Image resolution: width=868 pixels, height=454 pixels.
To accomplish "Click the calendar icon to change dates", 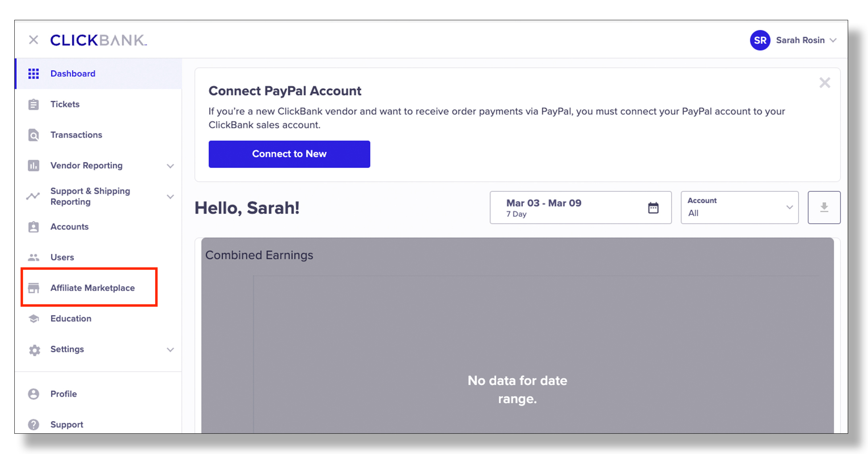I will click(654, 207).
